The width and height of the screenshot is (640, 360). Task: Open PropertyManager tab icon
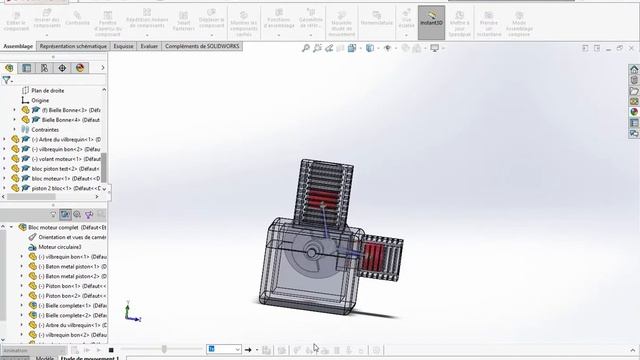(x=27, y=68)
